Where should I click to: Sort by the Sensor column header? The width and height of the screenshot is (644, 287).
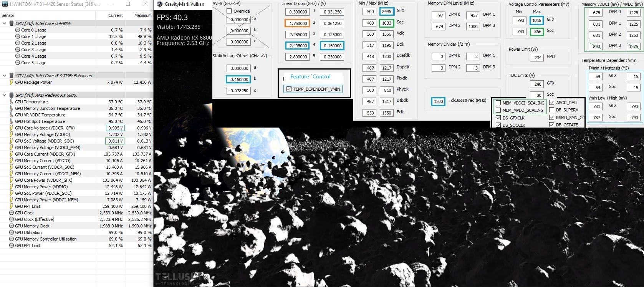(x=48, y=15)
